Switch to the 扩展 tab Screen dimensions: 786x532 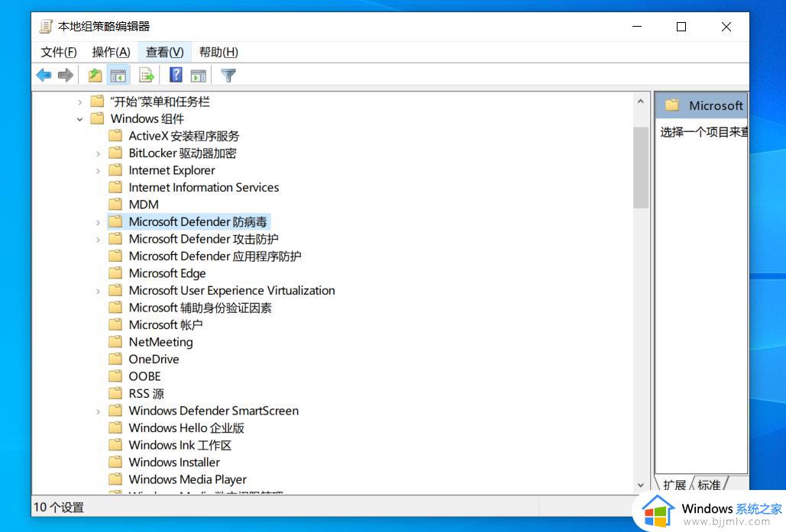674,485
